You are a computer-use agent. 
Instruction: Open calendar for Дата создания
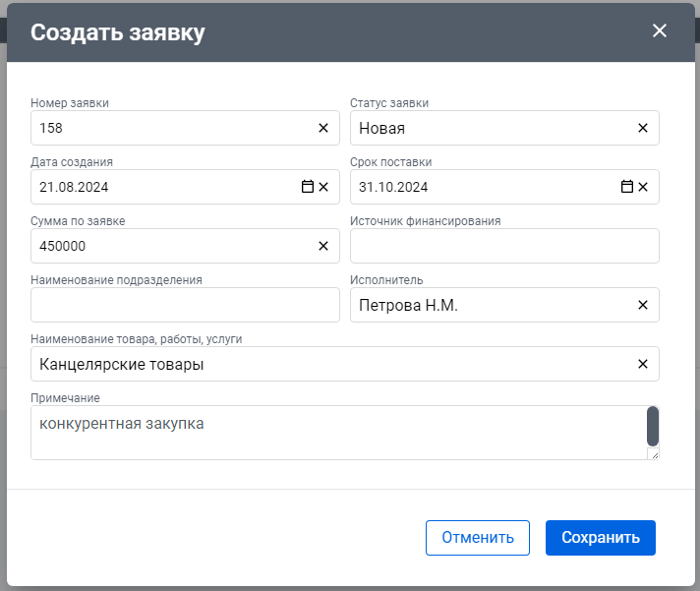click(307, 187)
